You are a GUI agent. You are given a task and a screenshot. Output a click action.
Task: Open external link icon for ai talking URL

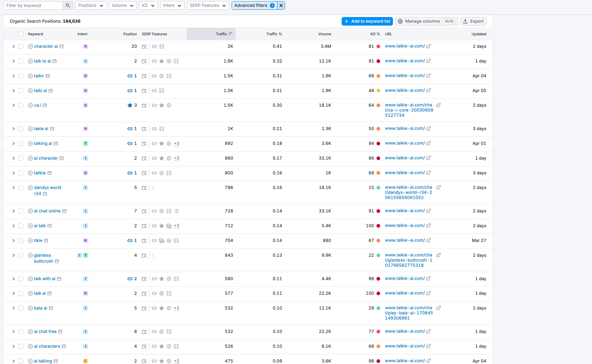click(x=429, y=361)
